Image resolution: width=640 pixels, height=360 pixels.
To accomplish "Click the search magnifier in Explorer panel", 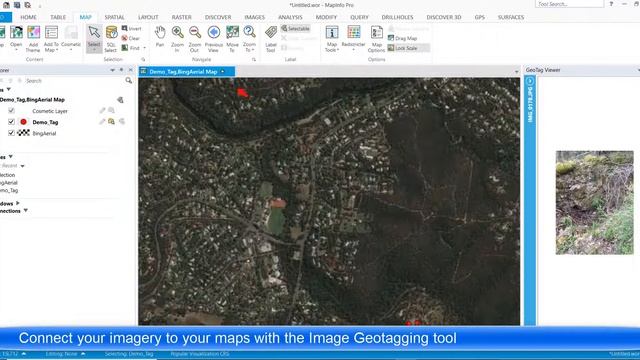I will (129, 80).
